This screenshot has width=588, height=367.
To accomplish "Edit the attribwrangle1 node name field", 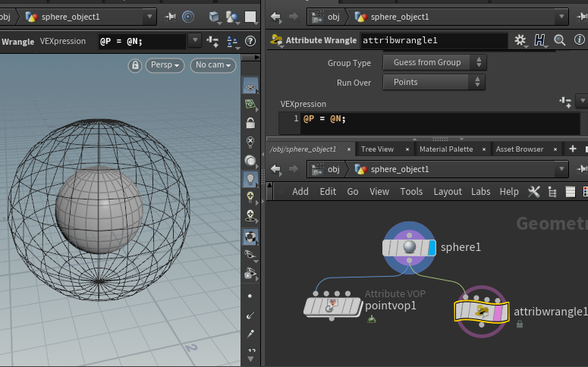I will (434, 40).
